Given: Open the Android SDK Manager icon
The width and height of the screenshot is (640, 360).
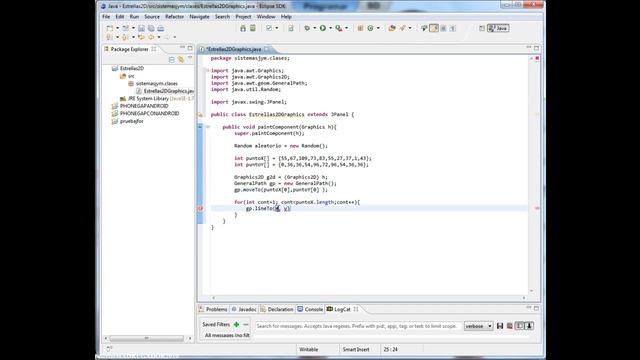Looking at the screenshot, I should (243, 28).
